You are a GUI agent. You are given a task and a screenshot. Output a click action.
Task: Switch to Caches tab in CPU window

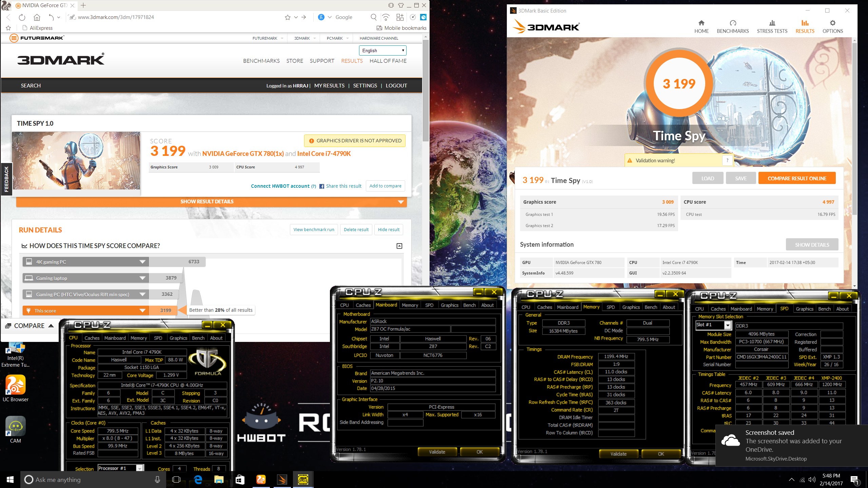[92, 338]
